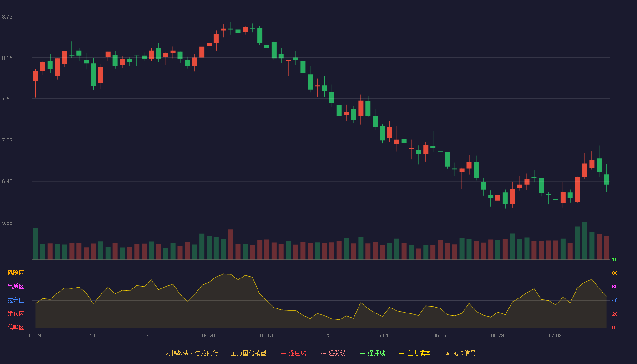
Task: Click the green 100 indicator axis label
Action: point(616,260)
